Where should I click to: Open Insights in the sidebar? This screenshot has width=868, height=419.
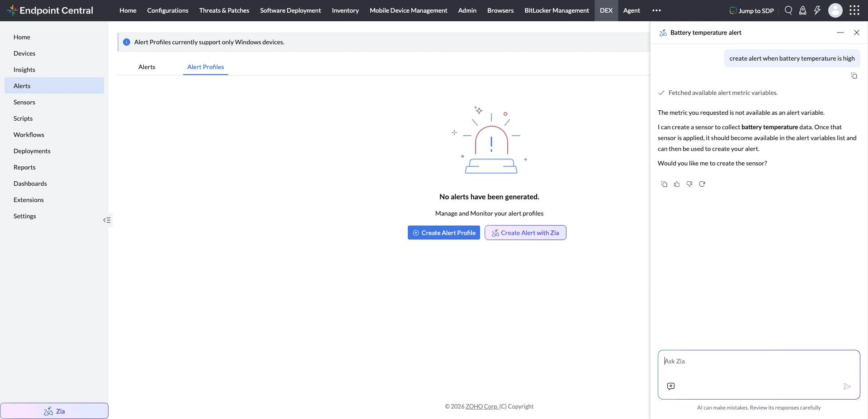click(x=54, y=70)
